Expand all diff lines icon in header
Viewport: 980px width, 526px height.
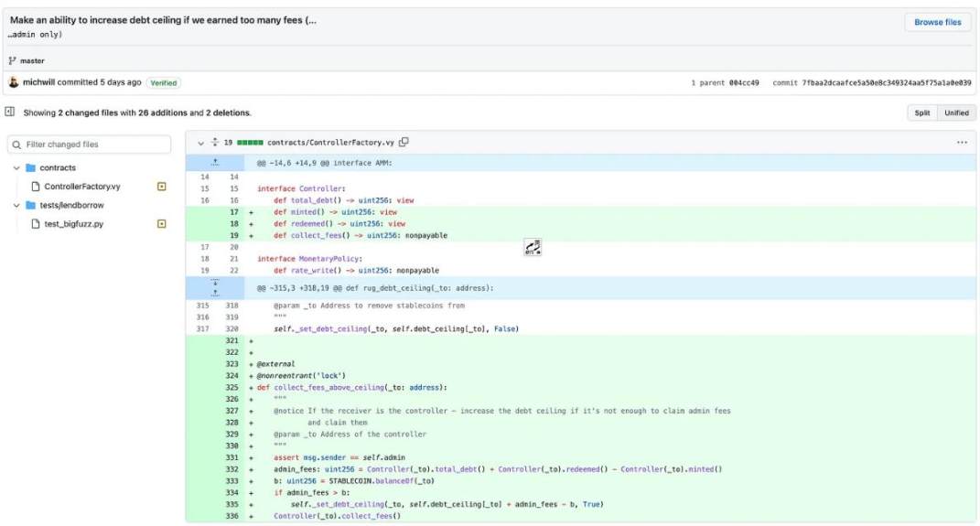tap(214, 143)
